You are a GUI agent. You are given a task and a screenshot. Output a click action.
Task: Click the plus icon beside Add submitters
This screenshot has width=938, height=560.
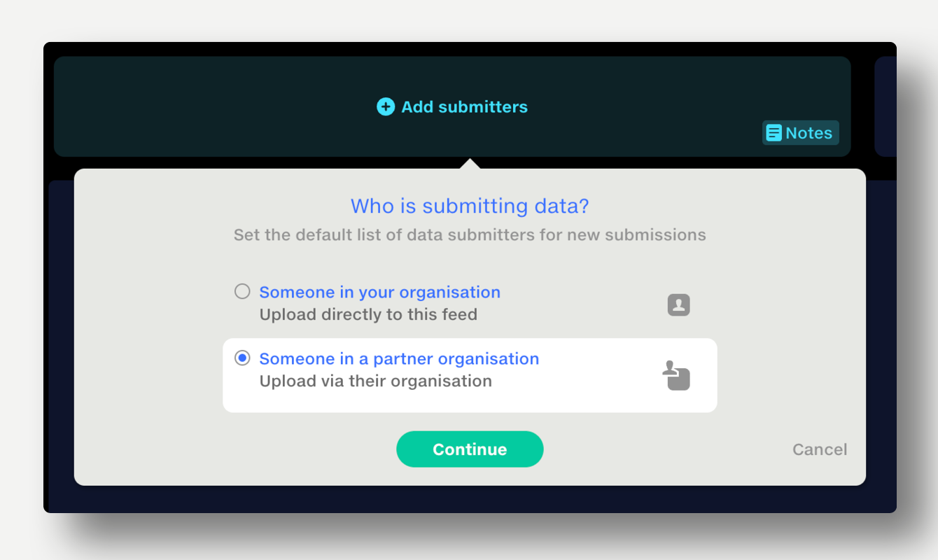pyautogui.click(x=386, y=106)
